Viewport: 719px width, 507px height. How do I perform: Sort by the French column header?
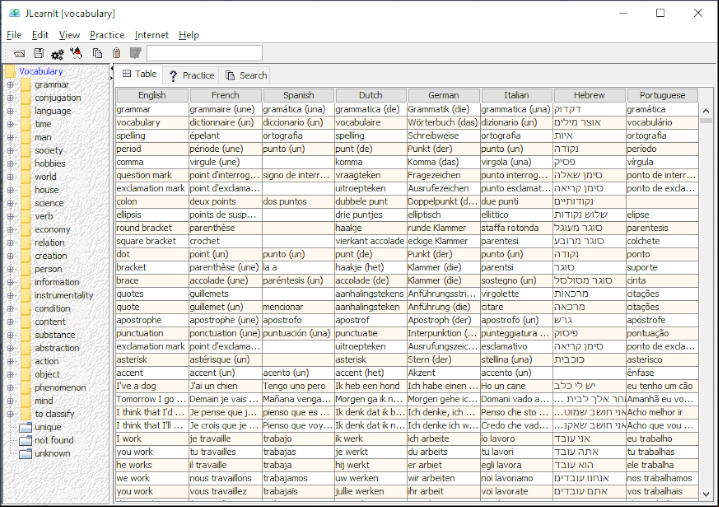[x=225, y=95]
